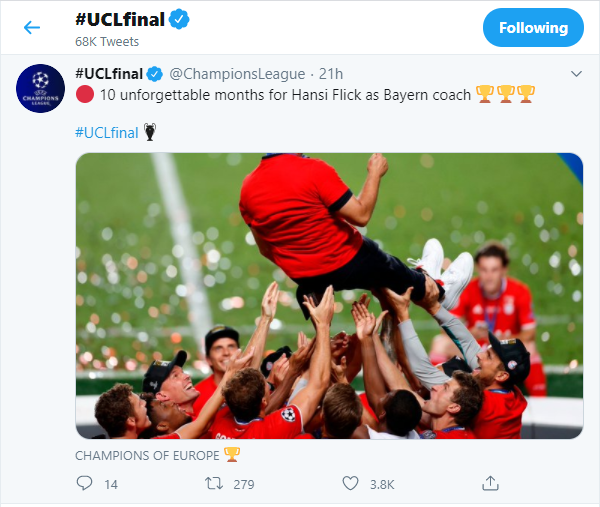Click the #UCLfinal author name in tweet

(x=110, y=74)
